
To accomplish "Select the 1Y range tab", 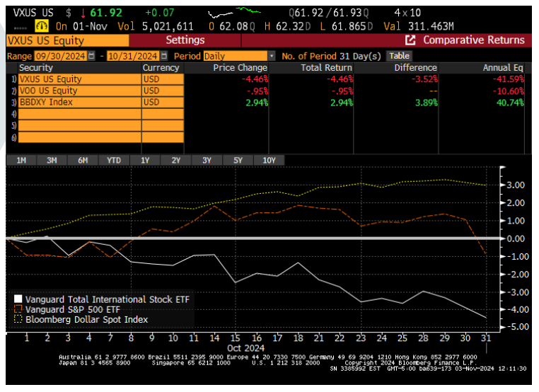I will coord(145,160).
